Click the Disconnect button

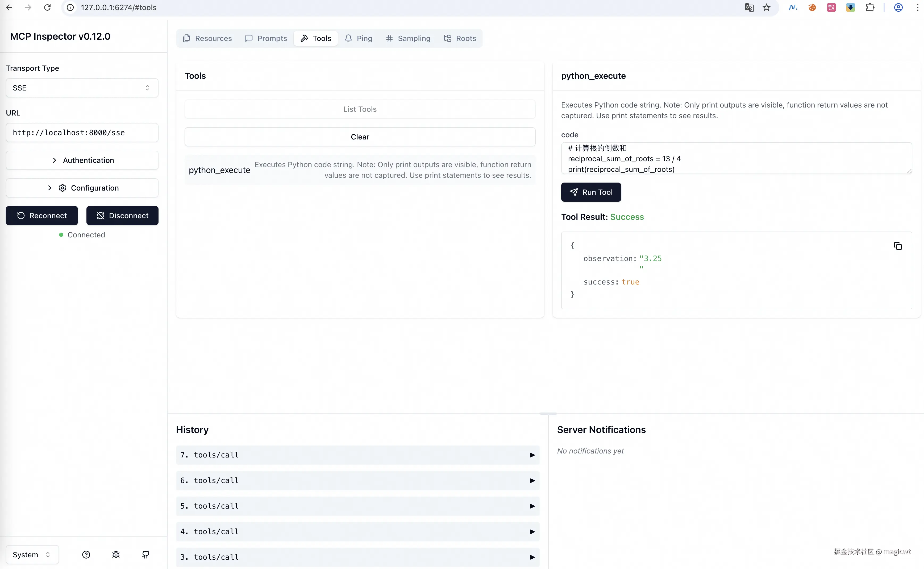tap(122, 216)
